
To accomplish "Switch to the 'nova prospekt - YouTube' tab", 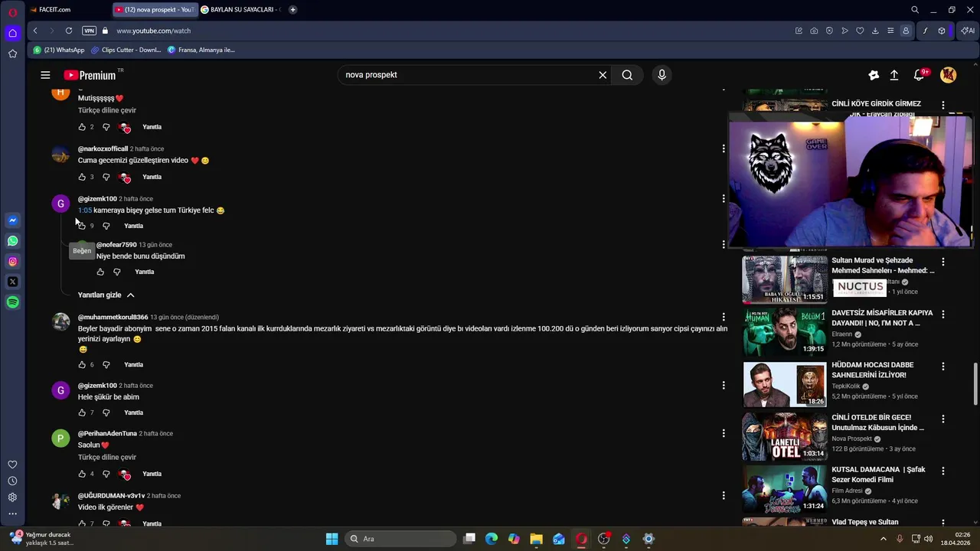I will coord(155,9).
